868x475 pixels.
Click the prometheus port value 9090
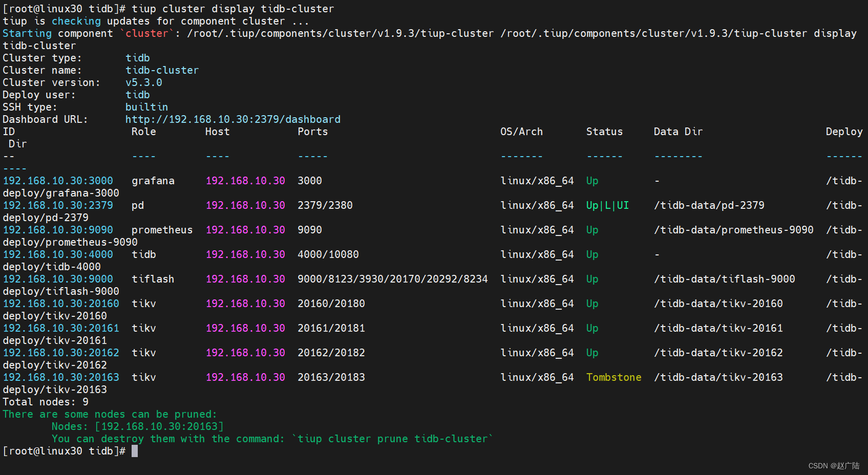tap(310, 230)
